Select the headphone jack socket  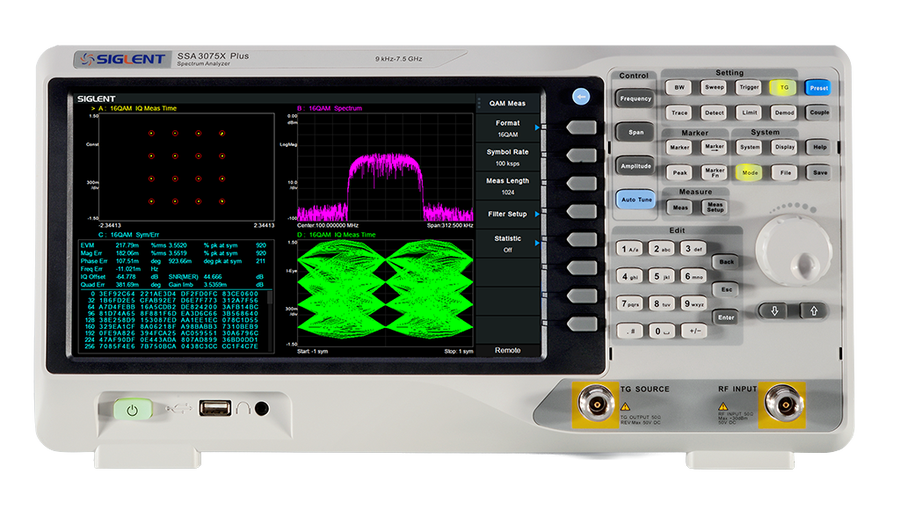(x=262, y=408)
